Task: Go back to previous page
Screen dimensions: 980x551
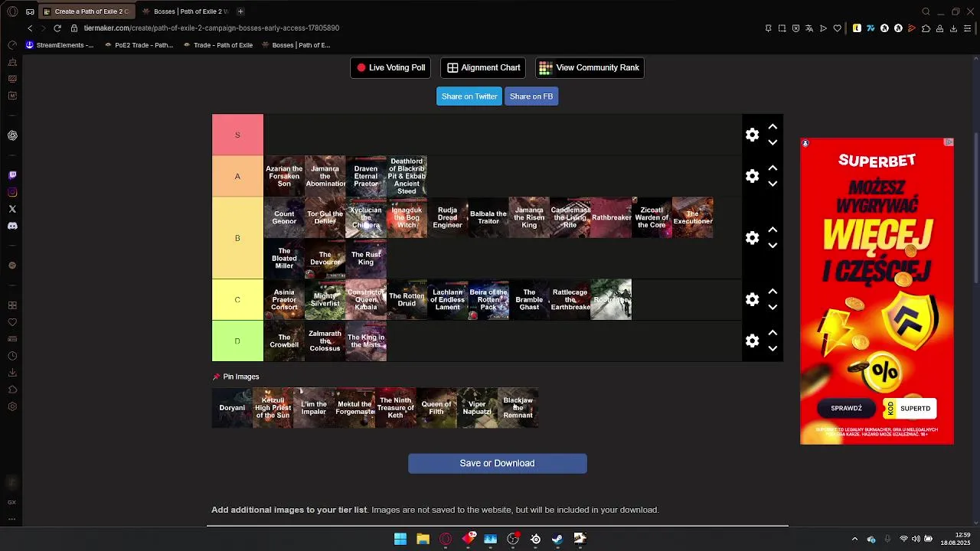Action: (x=30, y=28)
